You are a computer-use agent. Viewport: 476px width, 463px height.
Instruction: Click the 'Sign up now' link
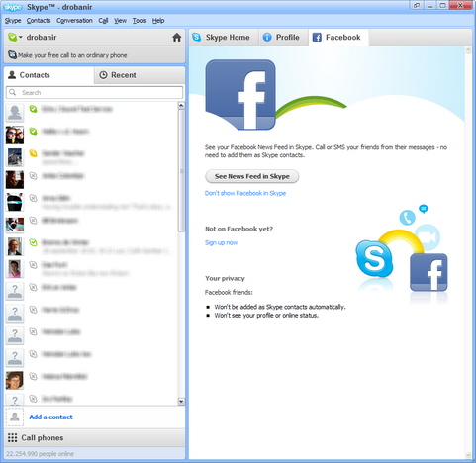click(x=221, y=242)
